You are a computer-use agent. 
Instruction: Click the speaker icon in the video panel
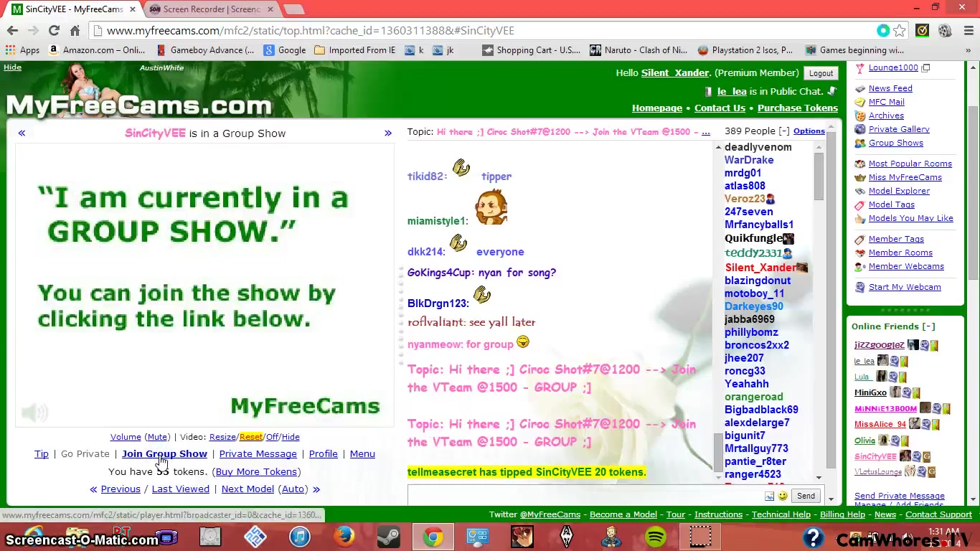coord(34,412)
